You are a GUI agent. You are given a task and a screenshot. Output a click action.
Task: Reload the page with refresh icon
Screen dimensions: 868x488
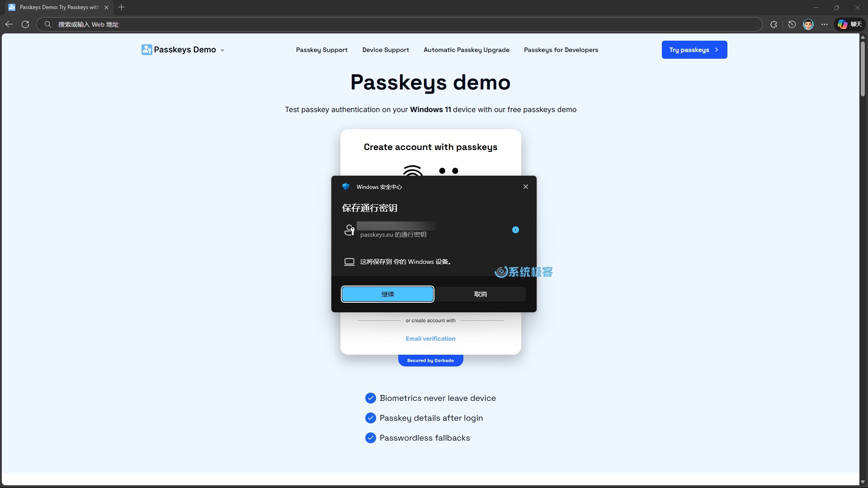(x=25, y=24)
